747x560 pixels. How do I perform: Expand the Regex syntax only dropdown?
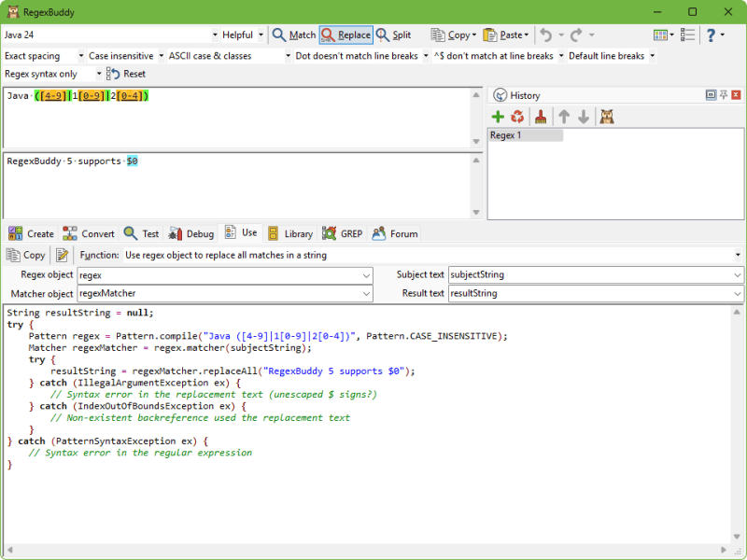[x=99, y=74]
